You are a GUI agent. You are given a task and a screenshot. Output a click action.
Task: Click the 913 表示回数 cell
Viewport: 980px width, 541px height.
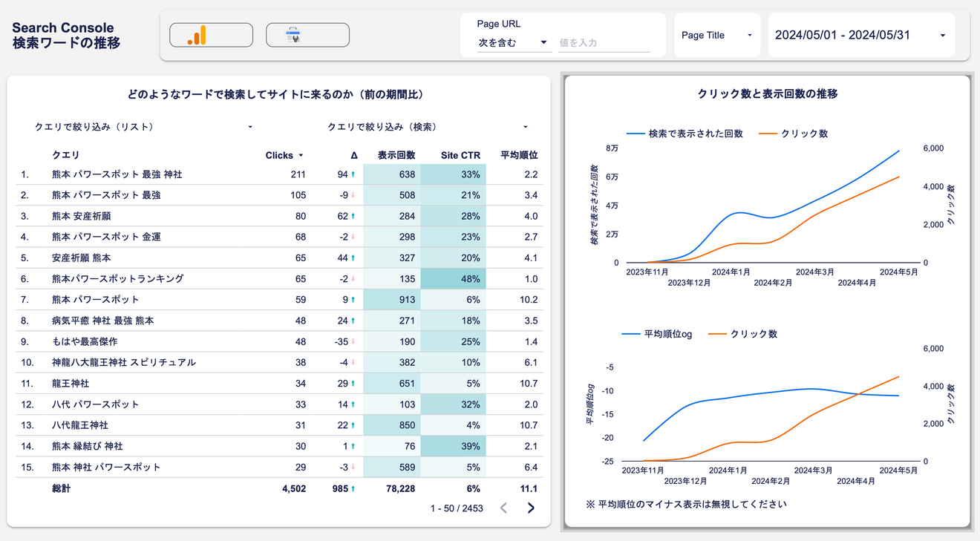392,300
